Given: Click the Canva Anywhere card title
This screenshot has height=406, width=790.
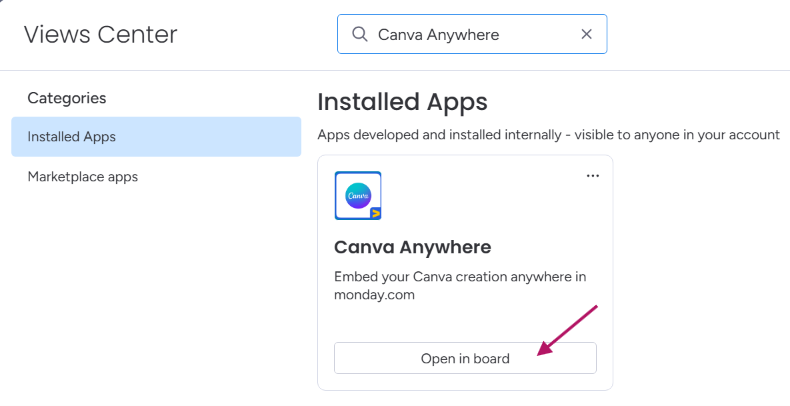Looking at the screenshot, I should click(412, 247).
